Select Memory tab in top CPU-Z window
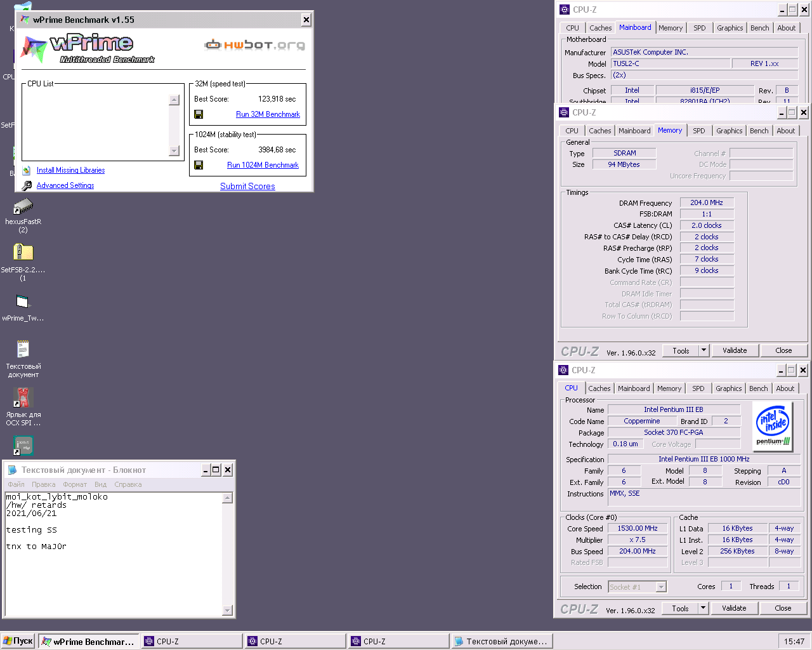This screenshot has width=812, height=650. [x=671, y=28]
